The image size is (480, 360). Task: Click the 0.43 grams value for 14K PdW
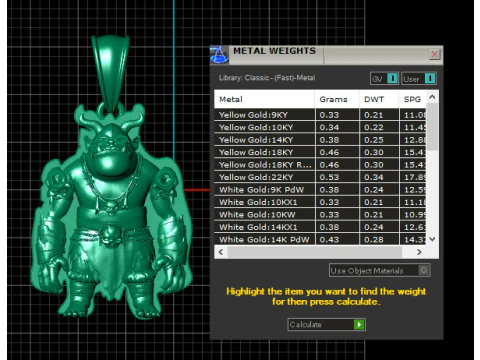pyautogui.click(x=329, y=239)
